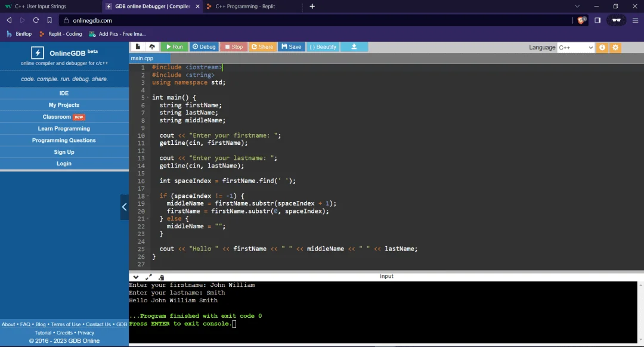Open the Brave Leo glasses icon
The width and height of the screenshot is (644, 347).
617,20
